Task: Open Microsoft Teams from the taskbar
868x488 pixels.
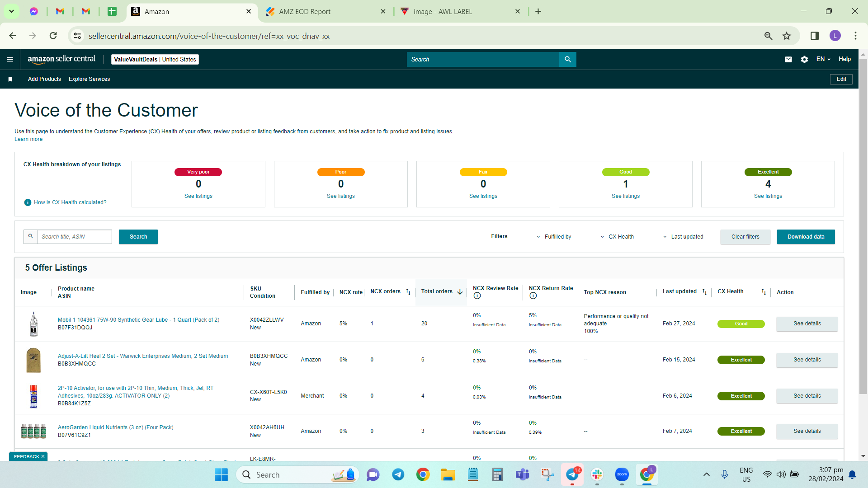Action: 522,474
